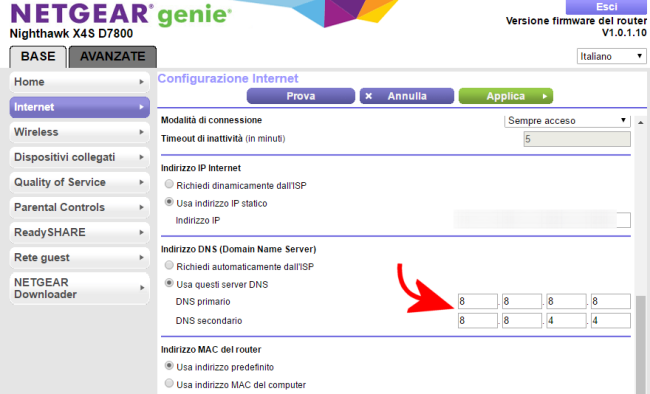Click the Configurazione Internet heading
This screenshot has width=650, height=394.
point(228,78)
